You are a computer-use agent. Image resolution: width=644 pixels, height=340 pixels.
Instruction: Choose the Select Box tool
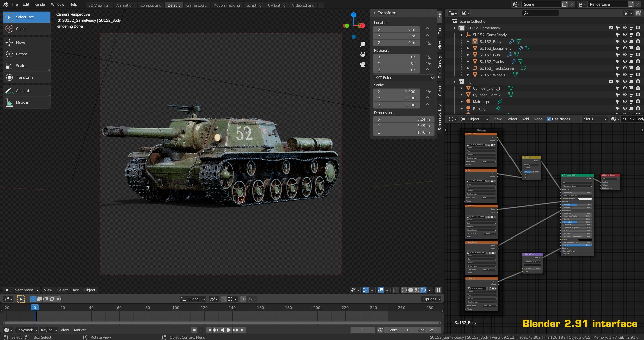[x=26, y=17]
